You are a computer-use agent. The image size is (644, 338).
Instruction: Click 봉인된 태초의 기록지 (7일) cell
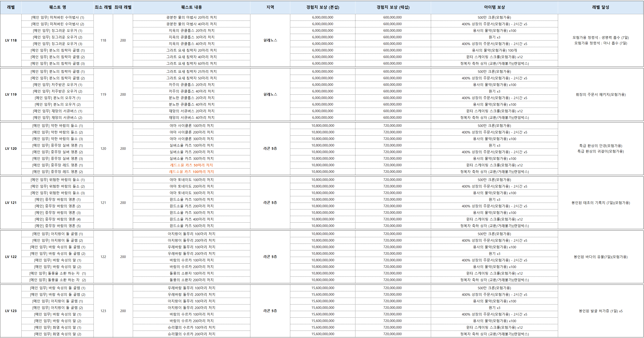pos(600,203)
